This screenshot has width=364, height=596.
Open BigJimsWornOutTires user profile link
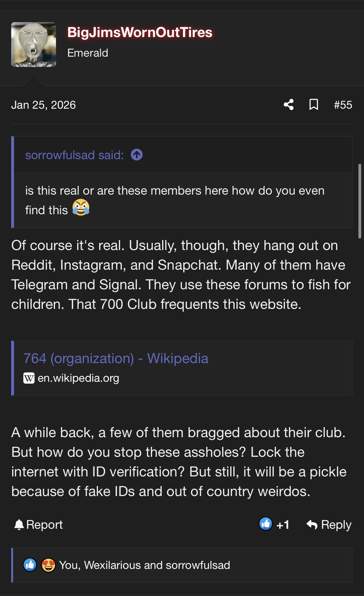140,32
